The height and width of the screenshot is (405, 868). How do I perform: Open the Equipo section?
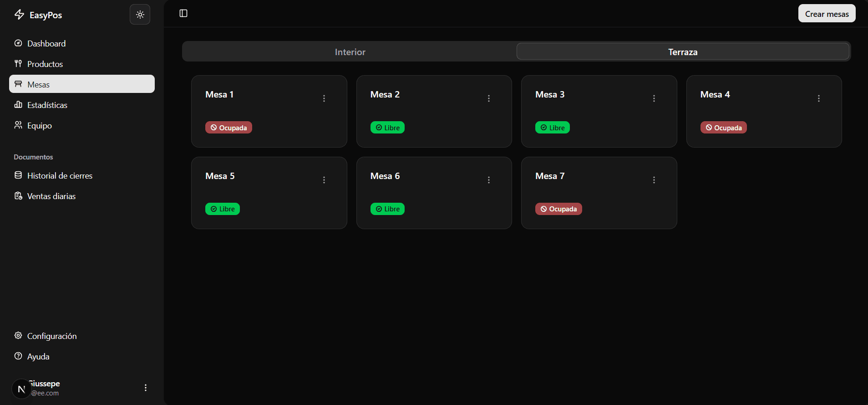tap(39, 125)
